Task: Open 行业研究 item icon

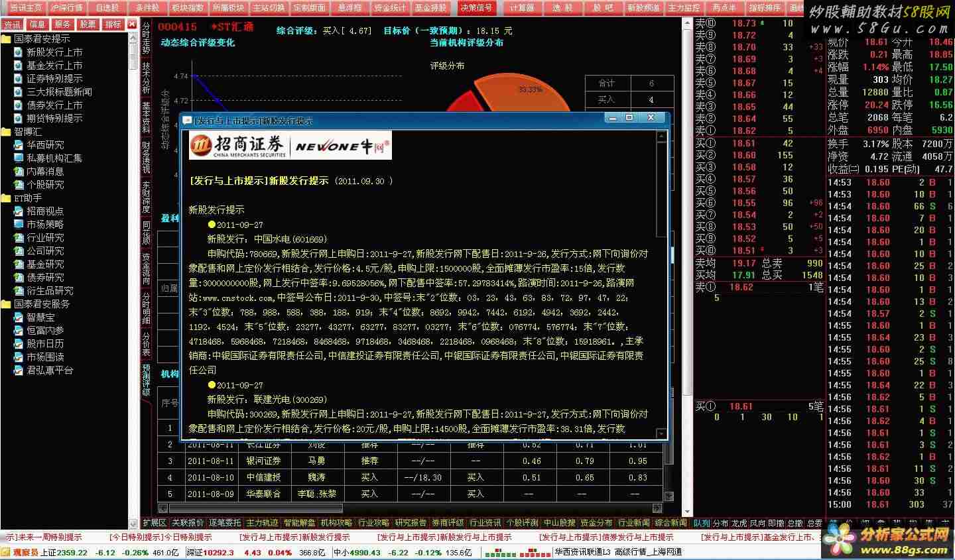Action: point(19,238)
